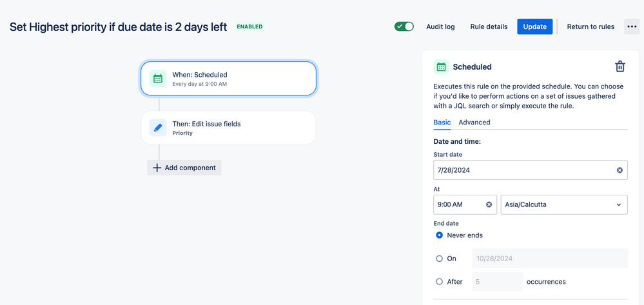
Task: Click the plus icon on Add component
Action: click(x=157, y=168)
